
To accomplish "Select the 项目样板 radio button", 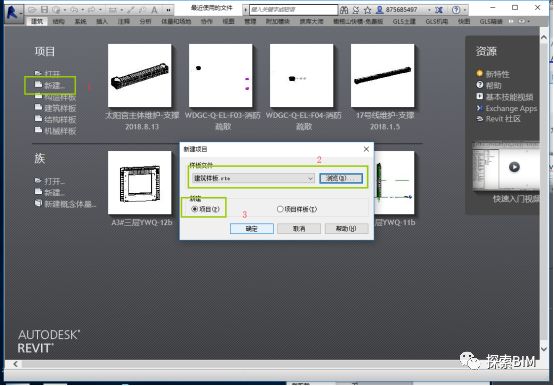I will coord(297,209).
